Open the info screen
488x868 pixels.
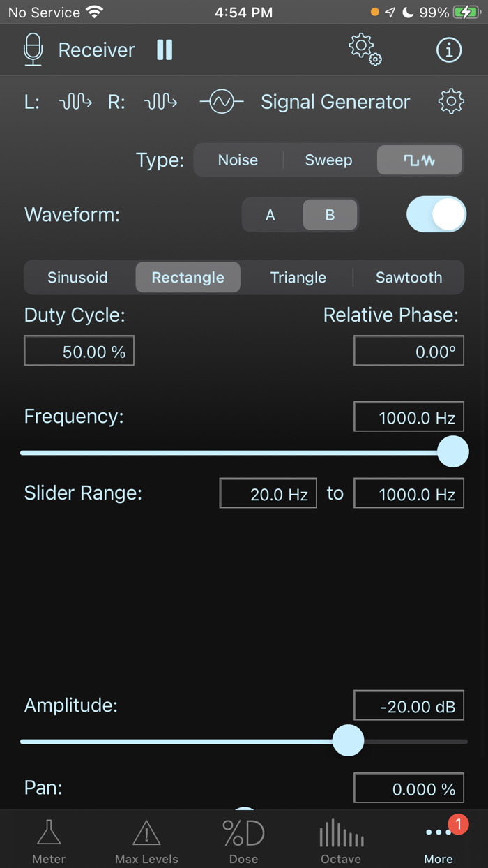click(449, 50)
